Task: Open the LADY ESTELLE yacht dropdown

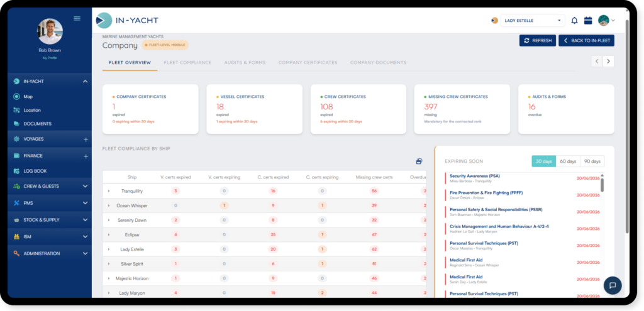Action: pyautogui.click(x=533, y=21)
